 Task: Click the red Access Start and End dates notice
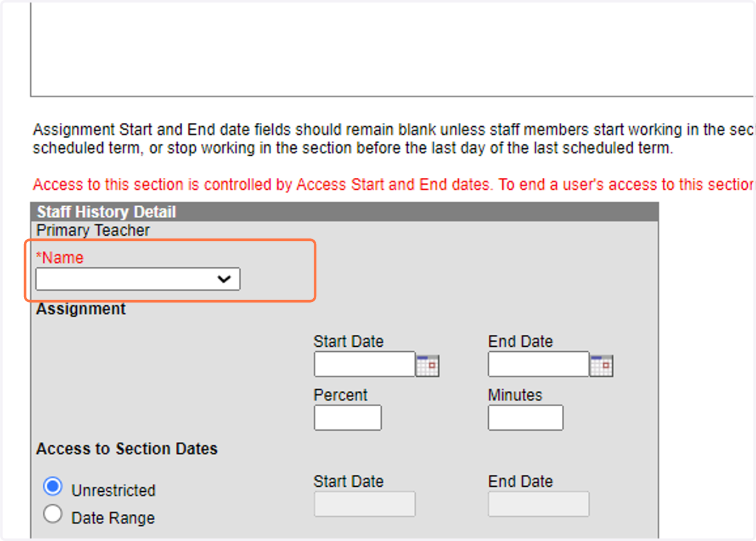click(394, 185)
